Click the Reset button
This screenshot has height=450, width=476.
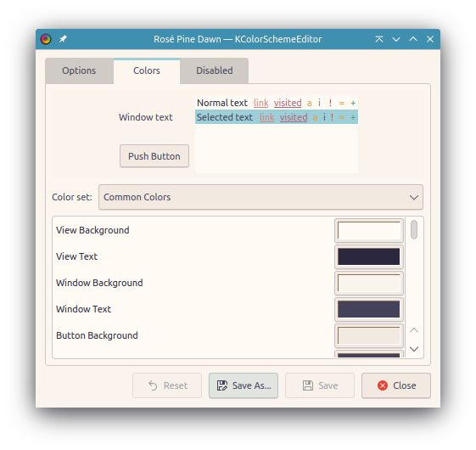pyautogui.click(x=167, y=385)
